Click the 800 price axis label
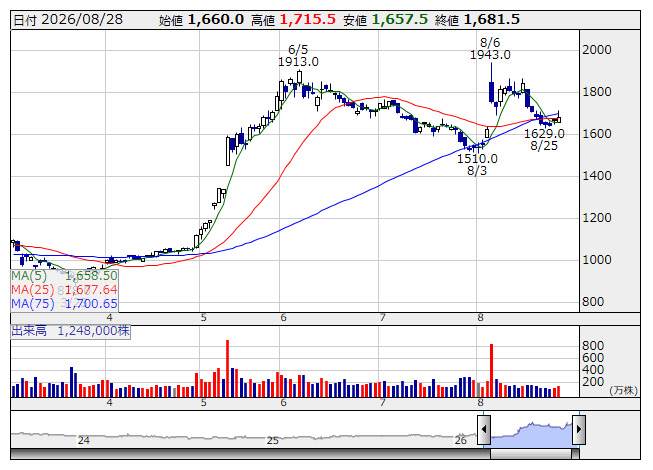The width and height of the screenshot is (653, 470). tap(593, 302)
